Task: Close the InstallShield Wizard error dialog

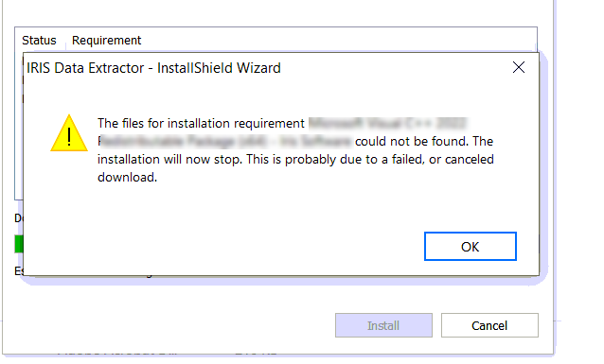Action: (x=519, y=67)
